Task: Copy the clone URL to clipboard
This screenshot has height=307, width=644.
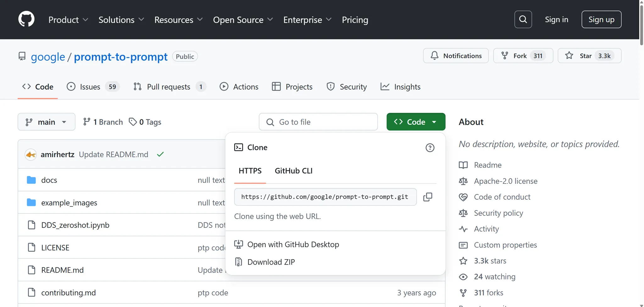Action: [x=428, y=197]
